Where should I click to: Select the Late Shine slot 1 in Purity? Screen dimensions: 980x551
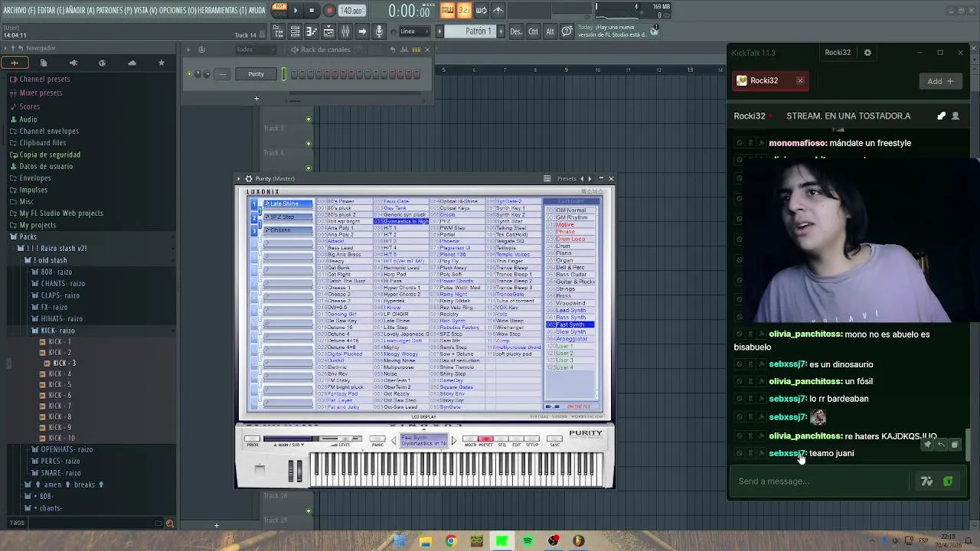[x=288, y=204]
